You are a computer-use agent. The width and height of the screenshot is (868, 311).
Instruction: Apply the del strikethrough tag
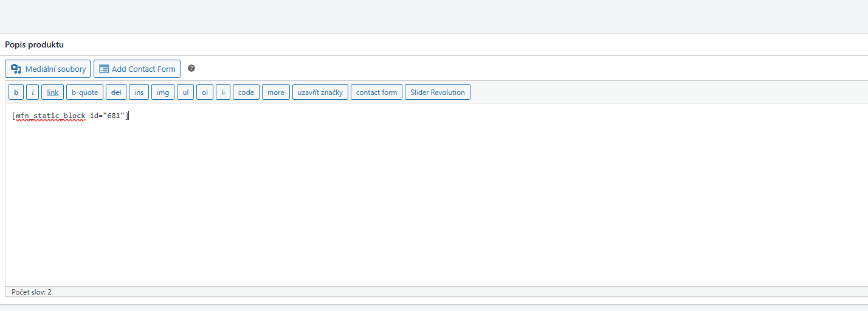116,93
